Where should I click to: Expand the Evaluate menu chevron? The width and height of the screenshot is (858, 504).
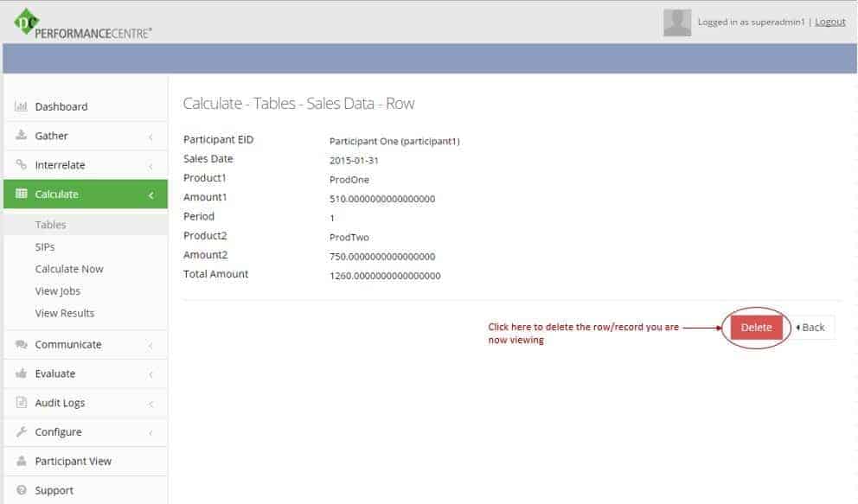coord(151,374)
